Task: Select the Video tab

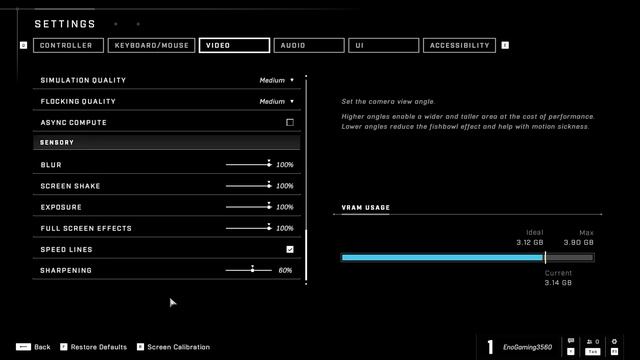Action: click(234, 45)
